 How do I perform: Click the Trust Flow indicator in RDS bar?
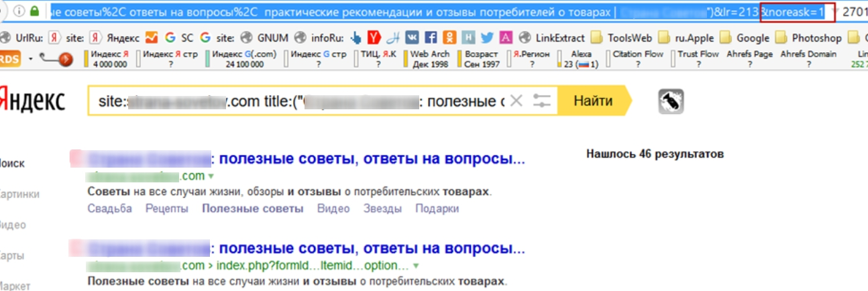698,59
